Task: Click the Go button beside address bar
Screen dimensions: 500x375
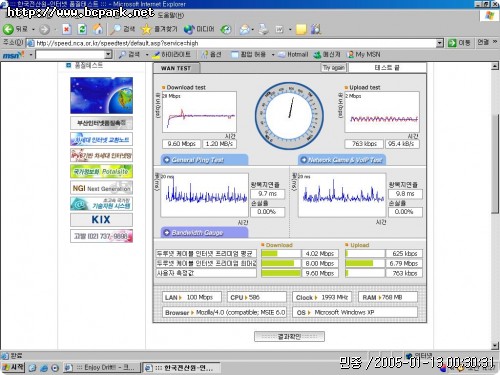Action: click(x=459, y=43)
